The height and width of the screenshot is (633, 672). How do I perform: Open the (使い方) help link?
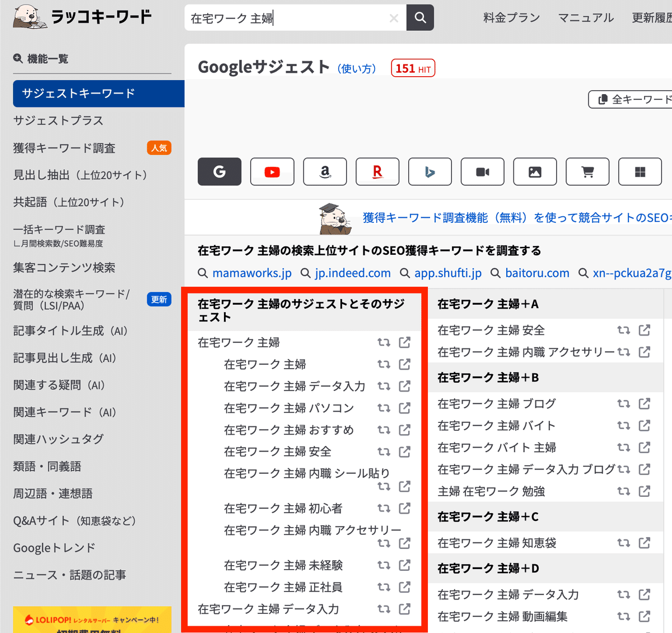coord(357,68)
